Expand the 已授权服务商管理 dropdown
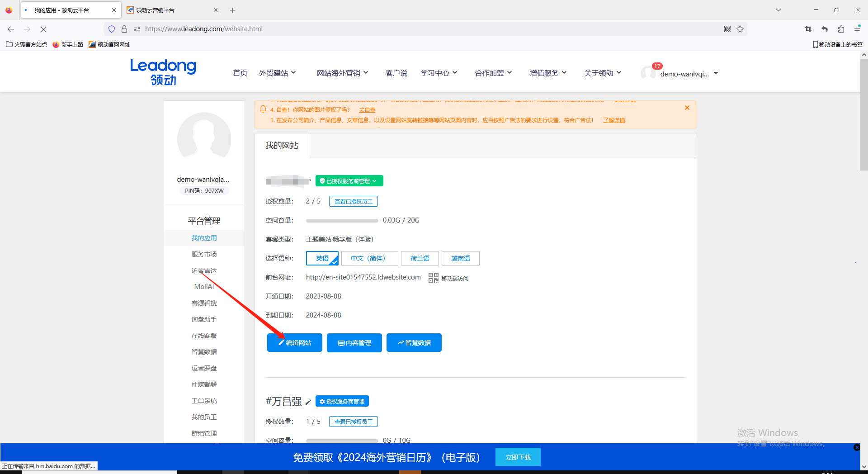Viewport: 868px width, 474px height. click(349, 180)
